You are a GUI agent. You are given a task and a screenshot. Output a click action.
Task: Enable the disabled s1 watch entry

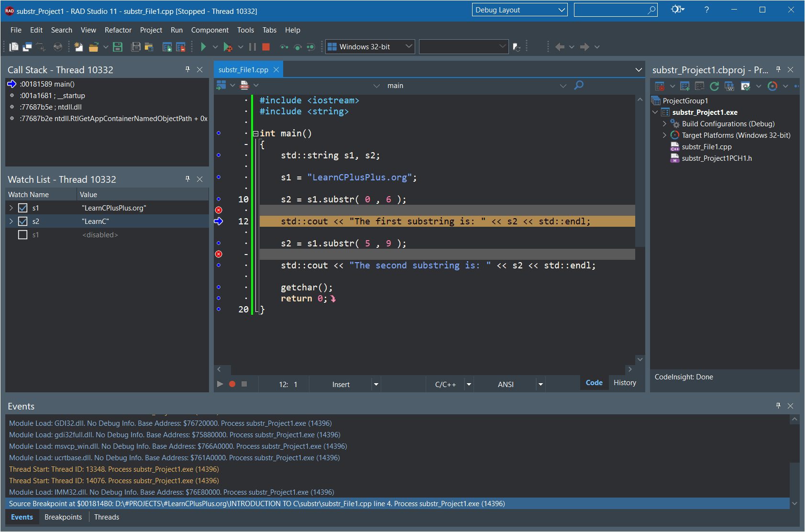pos(22,234)
